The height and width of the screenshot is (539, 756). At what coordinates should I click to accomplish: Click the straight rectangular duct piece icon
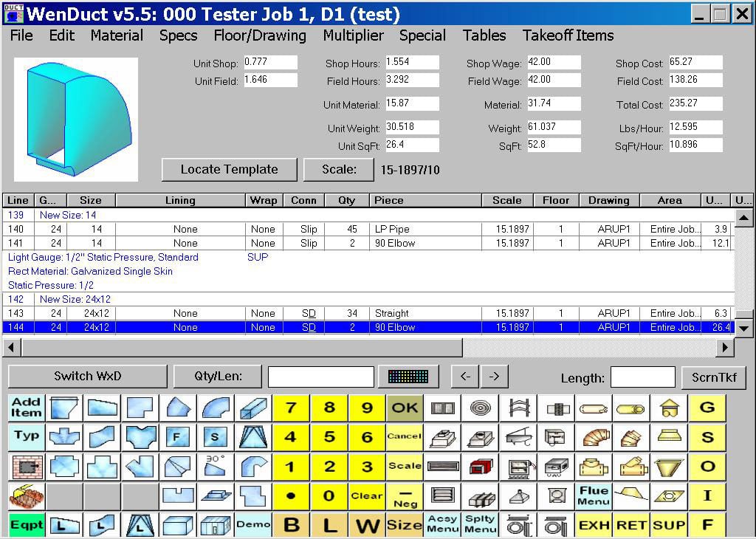pyautogui.click(x=254, y=408)
